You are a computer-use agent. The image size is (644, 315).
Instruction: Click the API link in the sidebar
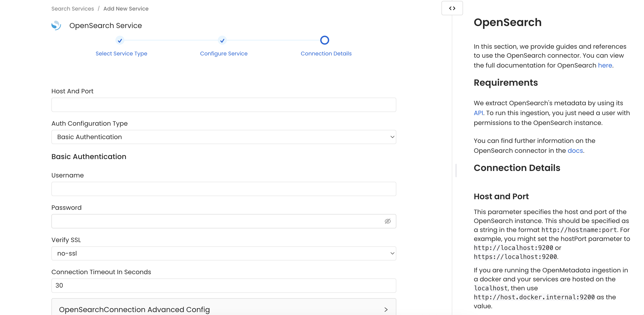tap(478, 113)
